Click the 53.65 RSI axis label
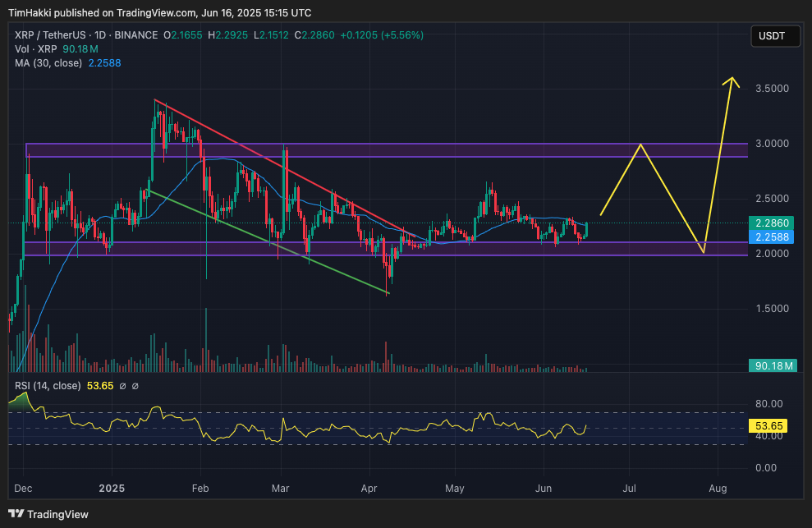 pos(768,426)
